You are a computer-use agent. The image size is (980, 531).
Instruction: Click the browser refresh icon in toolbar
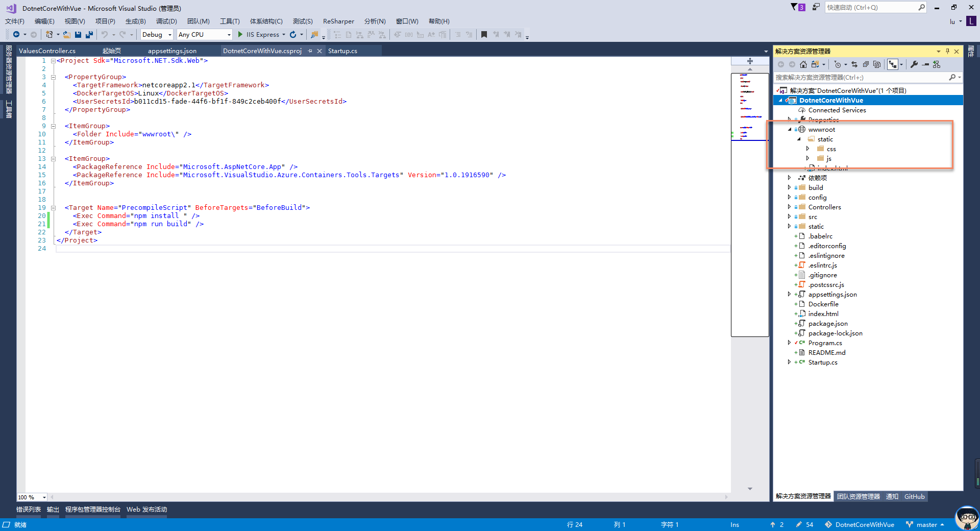pos(293,35)
